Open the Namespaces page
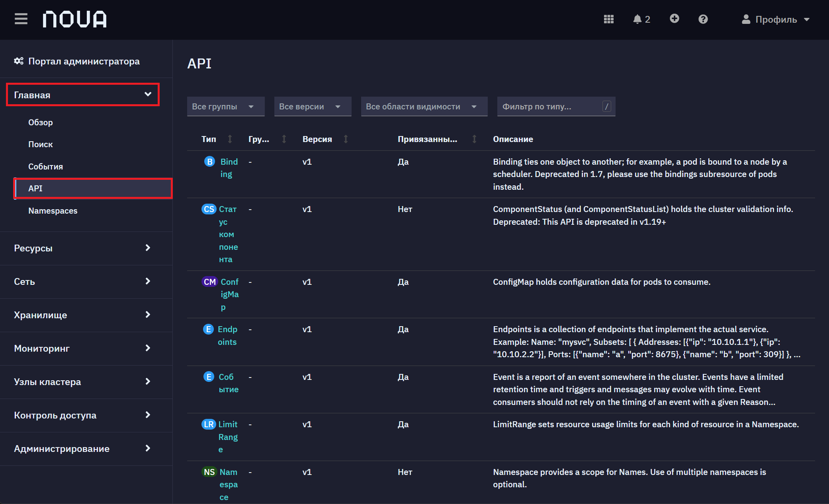This screenshot has height=504, width=829. 53,210
